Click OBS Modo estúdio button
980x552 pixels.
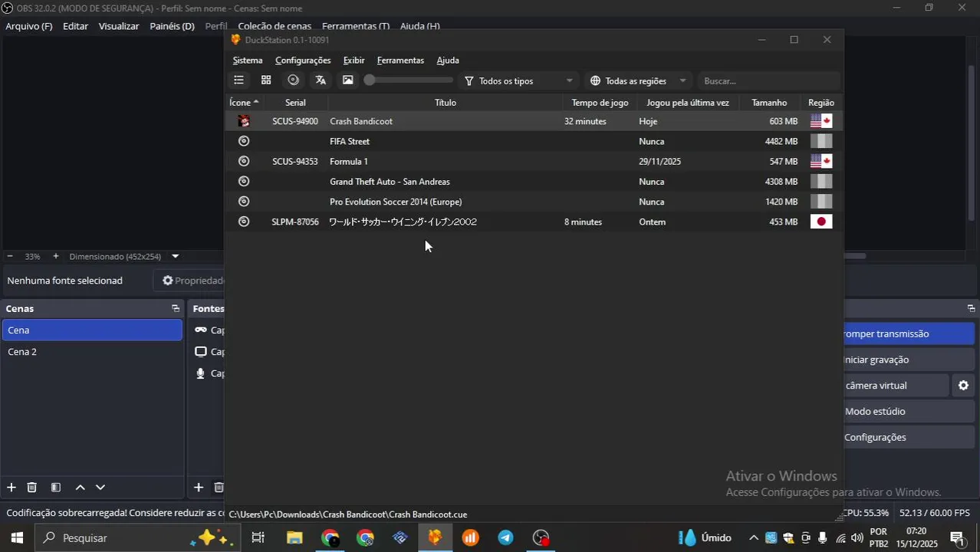point(909,412)
